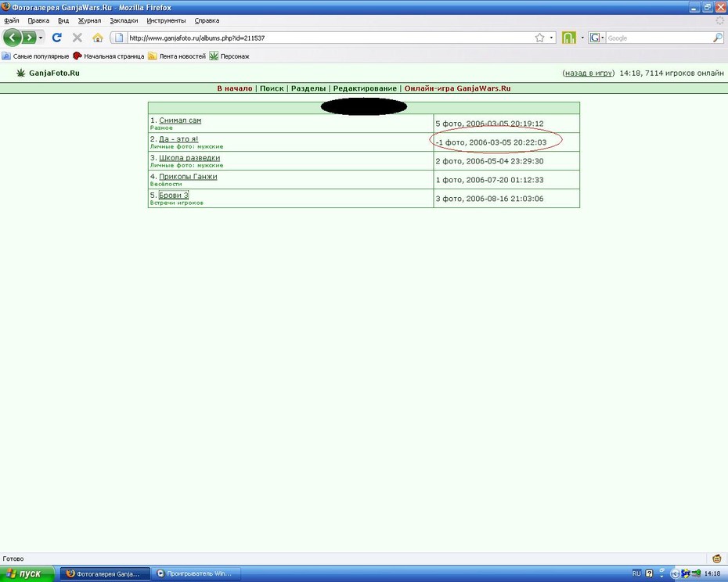The height and width of the screenshot is (582, 728).
Task: Open the Правка menu
Action: 38,20
